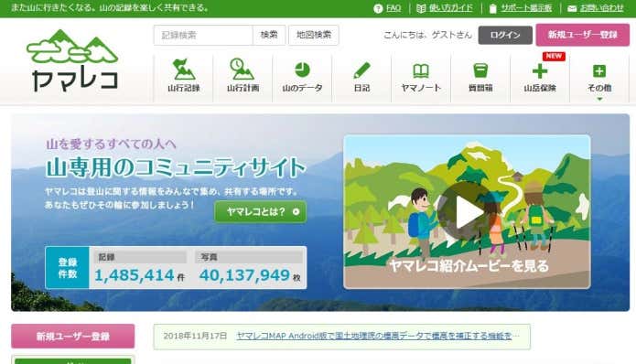Open the FAQ link
Image resolution: width=636 pixels, height=364 pixels.
(393, 8)
